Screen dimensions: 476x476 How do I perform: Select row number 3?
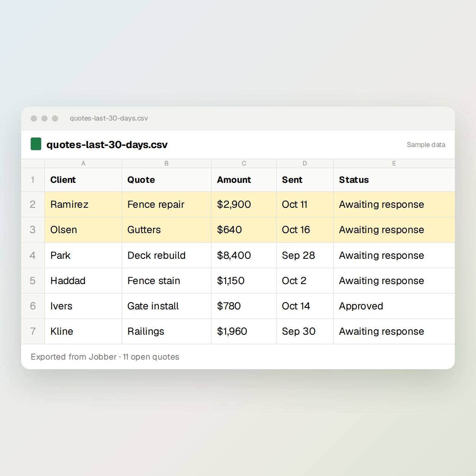click(33, 230)
